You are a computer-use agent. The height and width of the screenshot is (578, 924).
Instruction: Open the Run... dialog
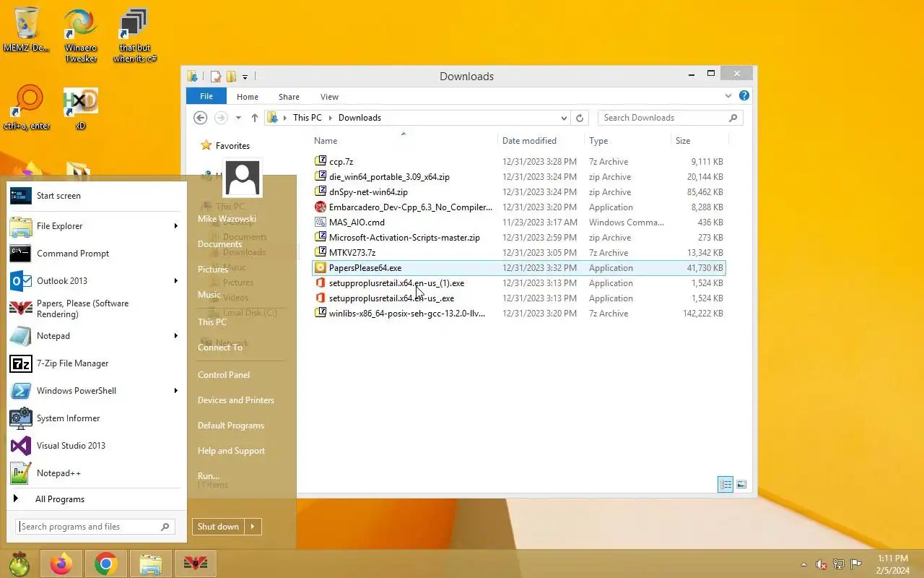click(x=209, y=476)
